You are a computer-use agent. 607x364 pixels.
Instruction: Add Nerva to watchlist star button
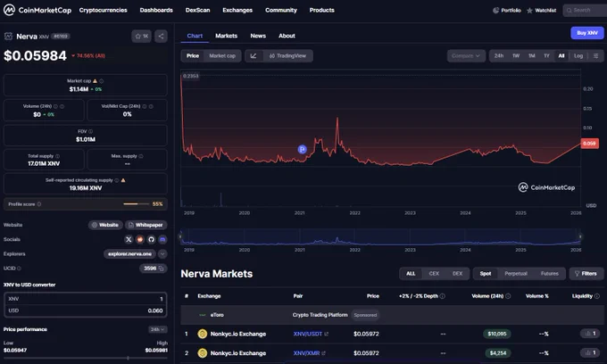141,37
